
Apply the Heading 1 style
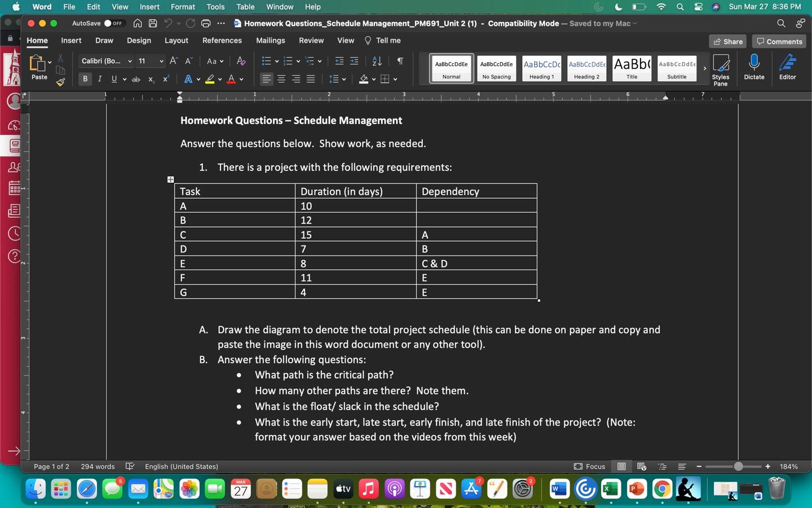coord(541,68)
